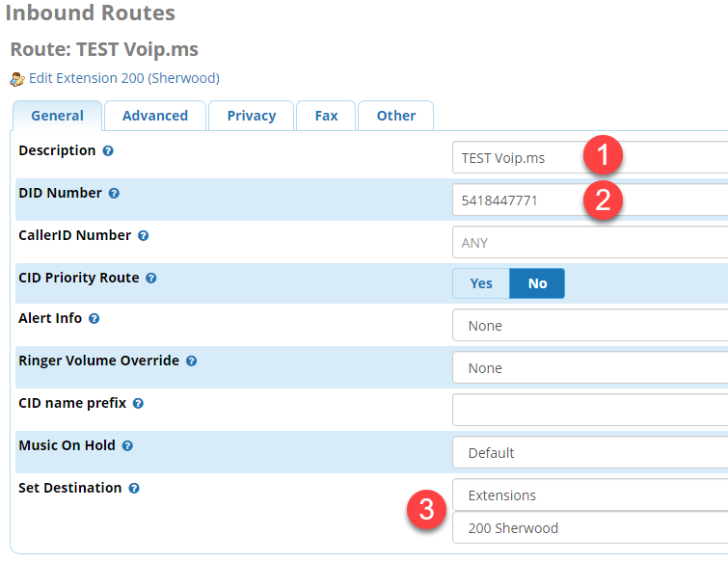Click the user icon beside Edit Extension 200
728x562 pixels.
pyautogui.click(x=17, y=79)
